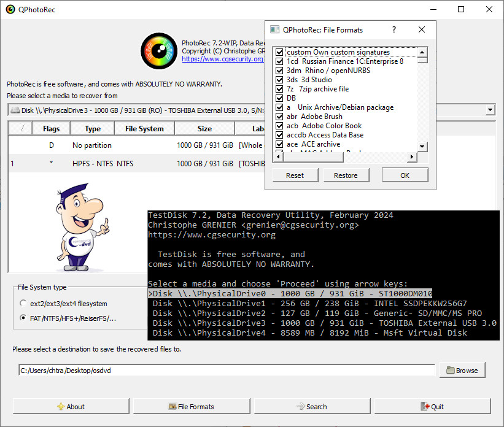This screenshot has height=427, width=504.
Task: Uncheck the 7z 7zip archive file checkbox
Action: [x=279, y=89]
